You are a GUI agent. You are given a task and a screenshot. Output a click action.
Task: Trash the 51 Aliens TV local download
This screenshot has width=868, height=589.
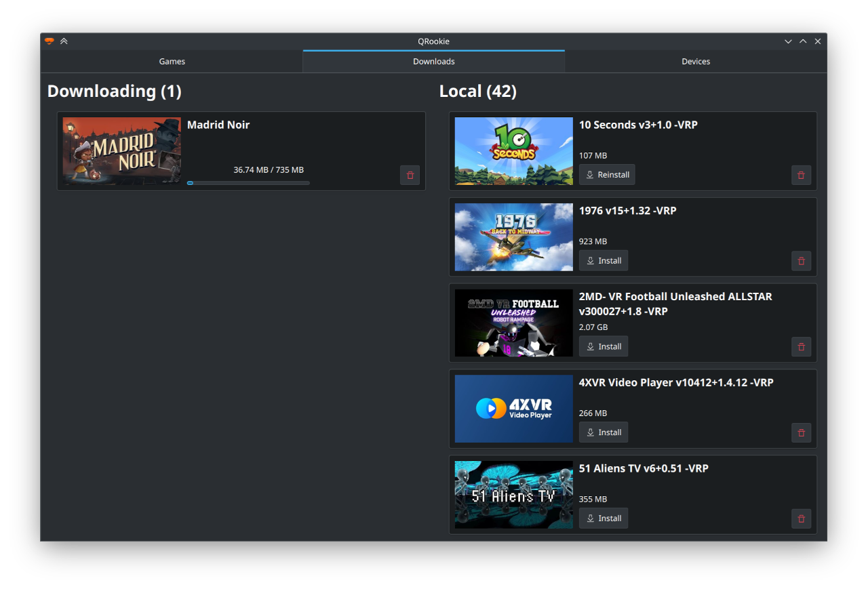click(x=801, y=519)
